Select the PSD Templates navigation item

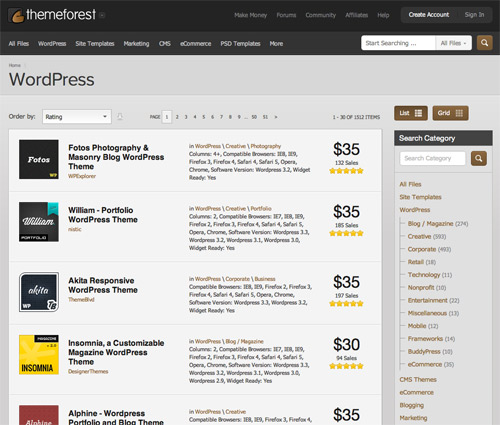click(x=240, y=44)
